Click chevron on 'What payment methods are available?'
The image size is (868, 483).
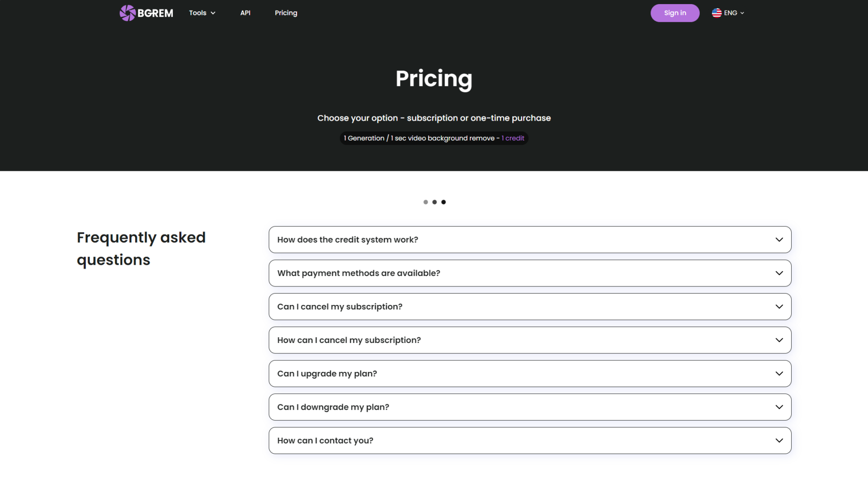tap(779, 273)
